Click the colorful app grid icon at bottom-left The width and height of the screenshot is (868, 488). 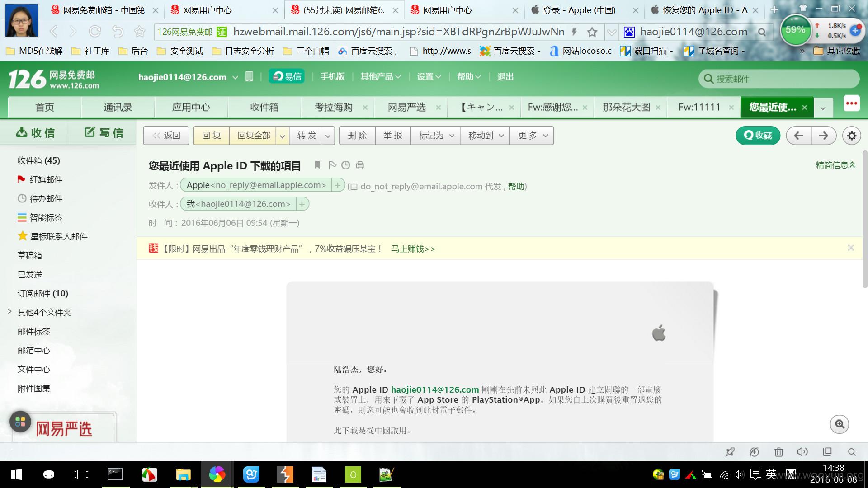(20, 422)
